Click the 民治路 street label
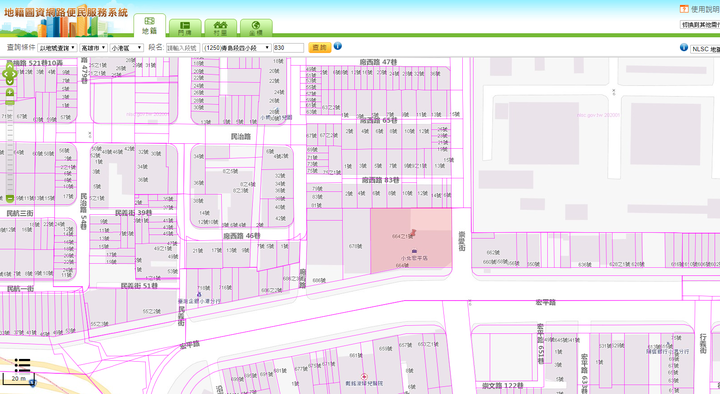This screenshot has height=394, width=720. coord(241,137)
